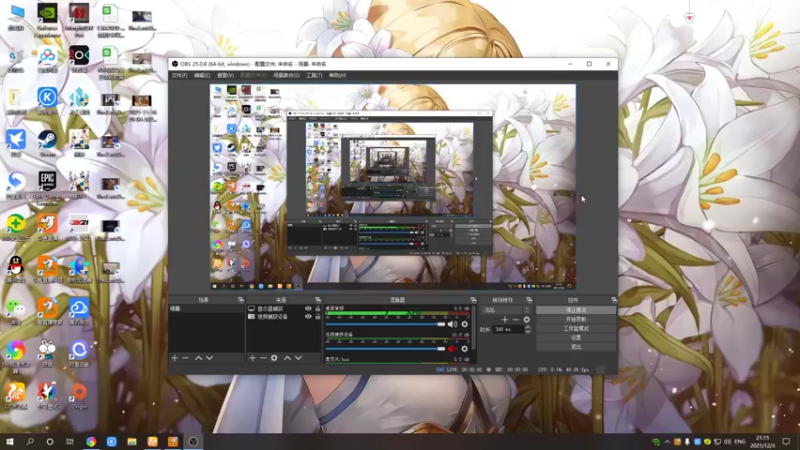The image size is (800, 450).
Task: Remove selected source with minus icon
Action: coord(263,358)
